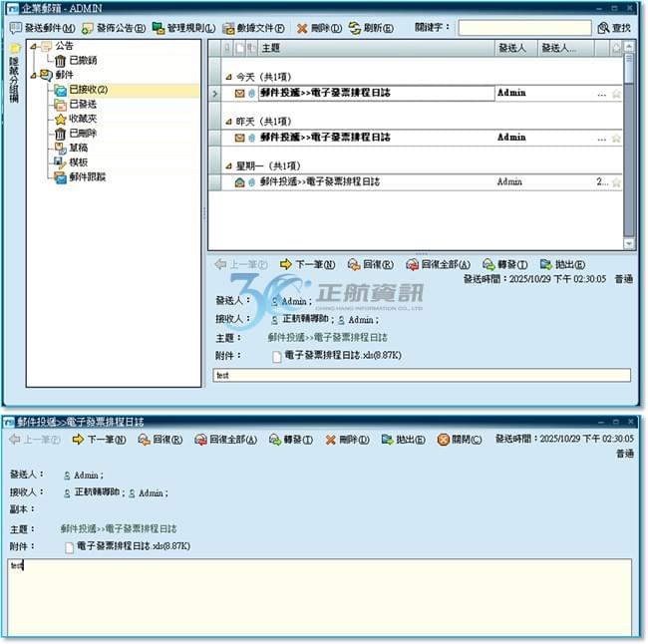Click the message window body text area
This screenshot has width=648, height=644.
(x=319, y=598)
